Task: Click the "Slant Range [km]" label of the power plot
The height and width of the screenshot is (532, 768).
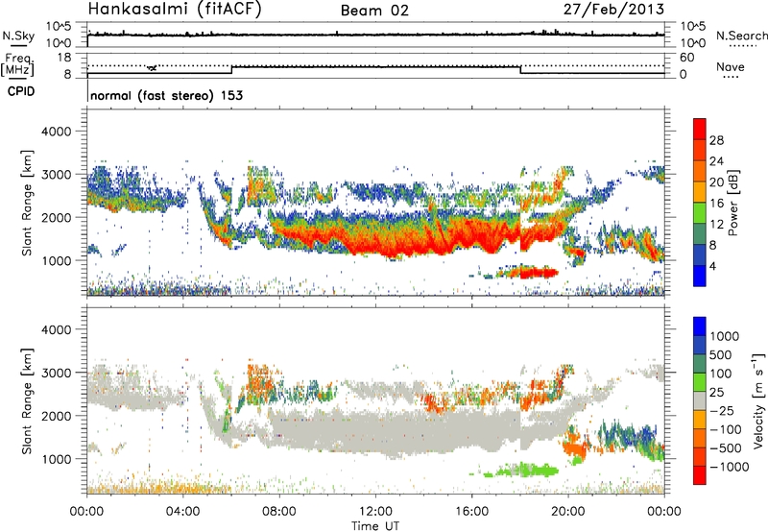Action: [x=27, y=203]
